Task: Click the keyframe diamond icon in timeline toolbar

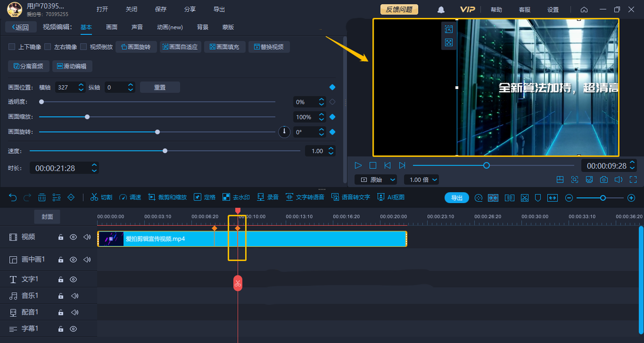Action: (71, 197)
